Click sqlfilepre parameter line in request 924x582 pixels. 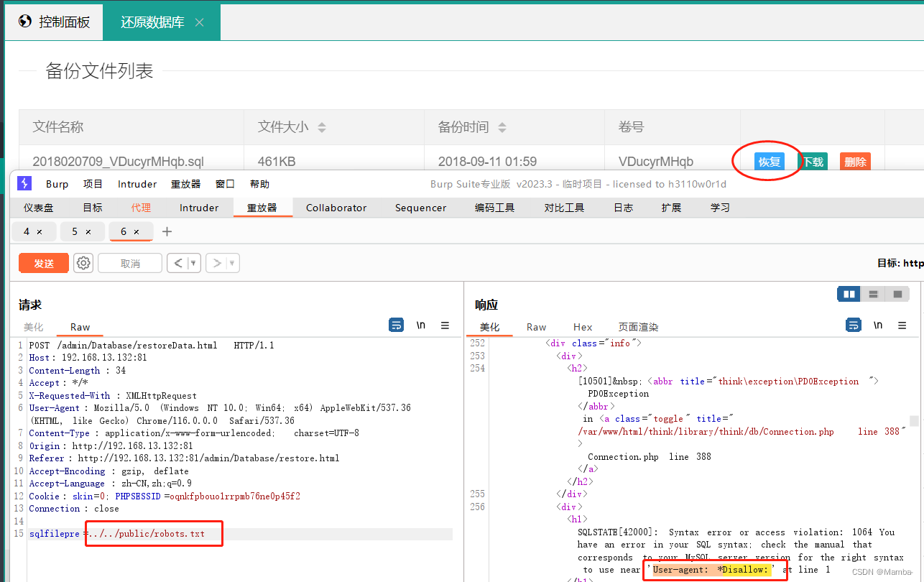(240, 534)
